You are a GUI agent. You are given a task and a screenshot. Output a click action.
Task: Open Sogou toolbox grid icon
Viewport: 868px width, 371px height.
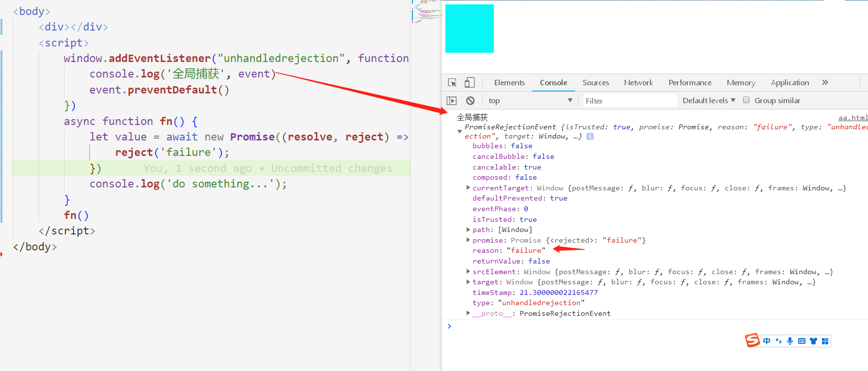[x=825, y=341]
